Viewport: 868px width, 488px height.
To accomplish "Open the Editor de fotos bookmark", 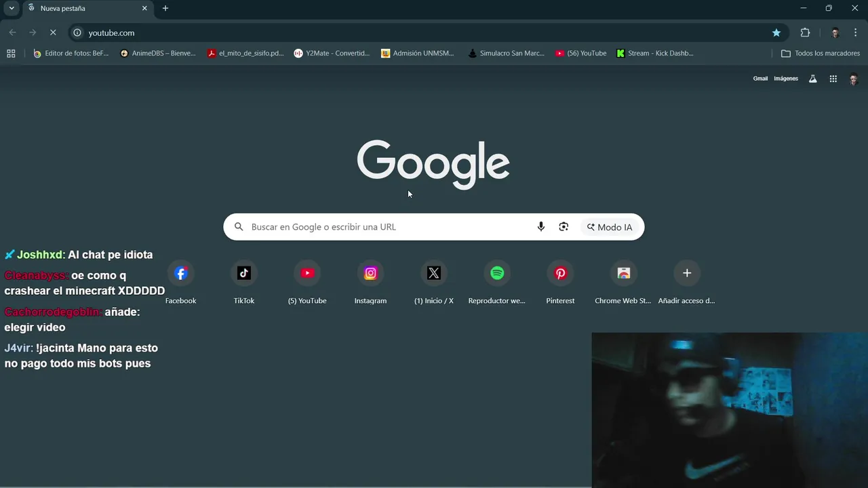I will coord(71,53).
